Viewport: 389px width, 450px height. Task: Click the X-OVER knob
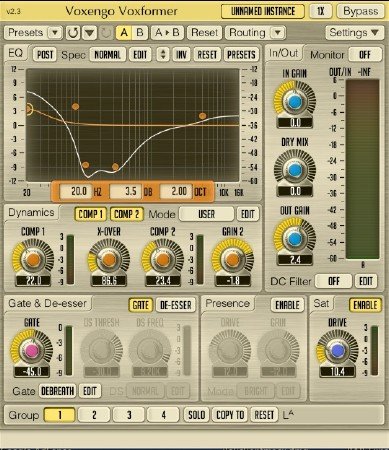click(109, 259)
